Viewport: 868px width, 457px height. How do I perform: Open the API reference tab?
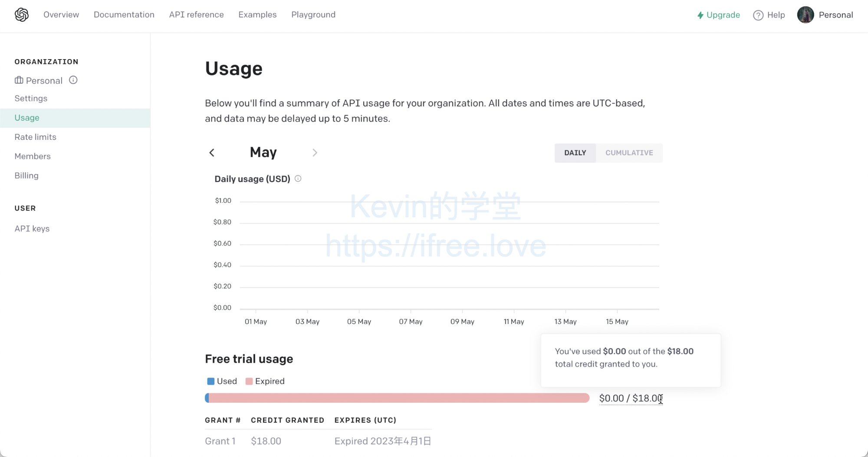click(x=197, y=15)
